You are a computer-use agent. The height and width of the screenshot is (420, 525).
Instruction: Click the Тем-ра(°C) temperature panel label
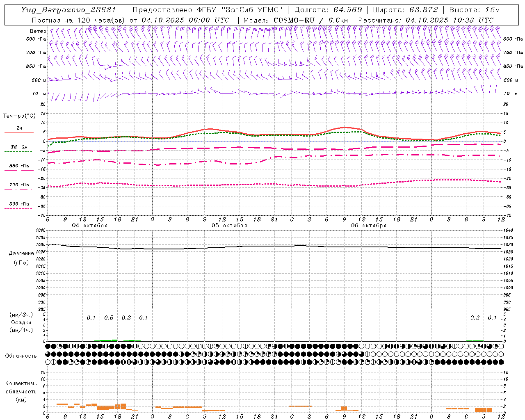(19, 116)
